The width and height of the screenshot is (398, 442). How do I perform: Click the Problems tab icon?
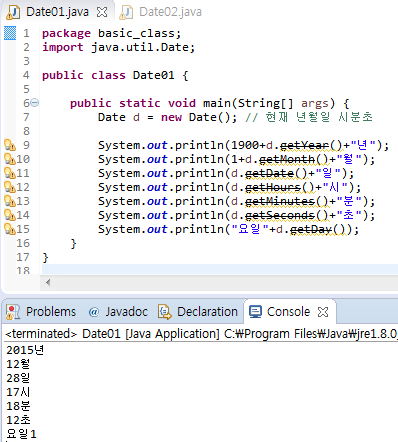tap(13, 312)
